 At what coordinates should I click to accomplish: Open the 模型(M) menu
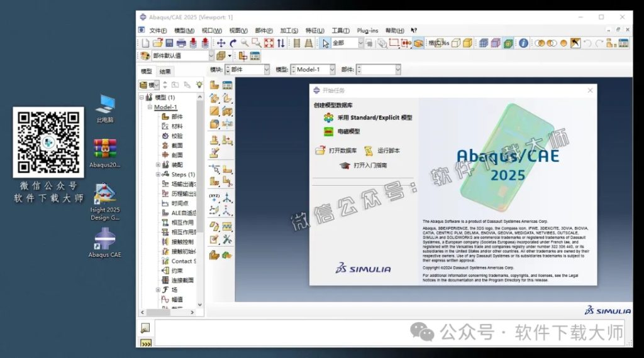click(x=184, y=30)
